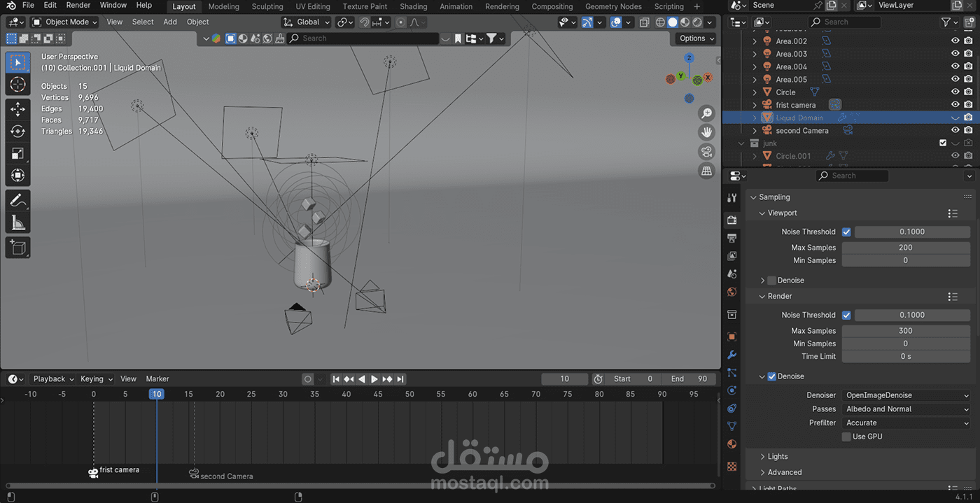980x503 pixels.
Task: Select the Select Box tool
Action: point(18,62)
